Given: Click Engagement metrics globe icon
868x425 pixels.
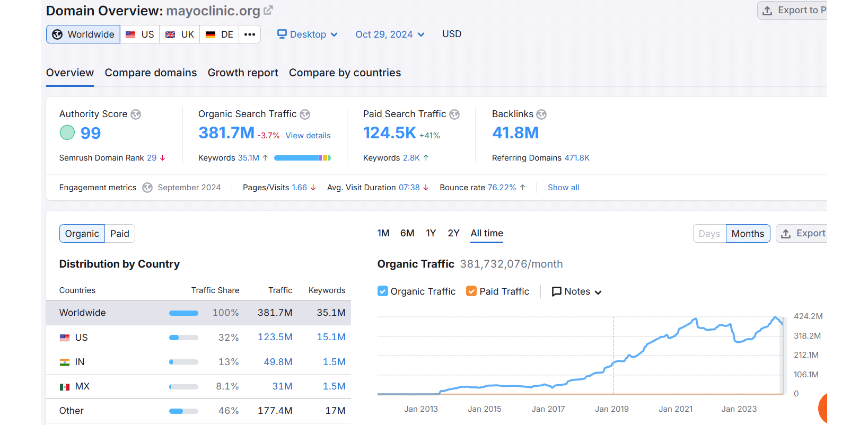Looking at the screenshot, I should coord(147,188).
